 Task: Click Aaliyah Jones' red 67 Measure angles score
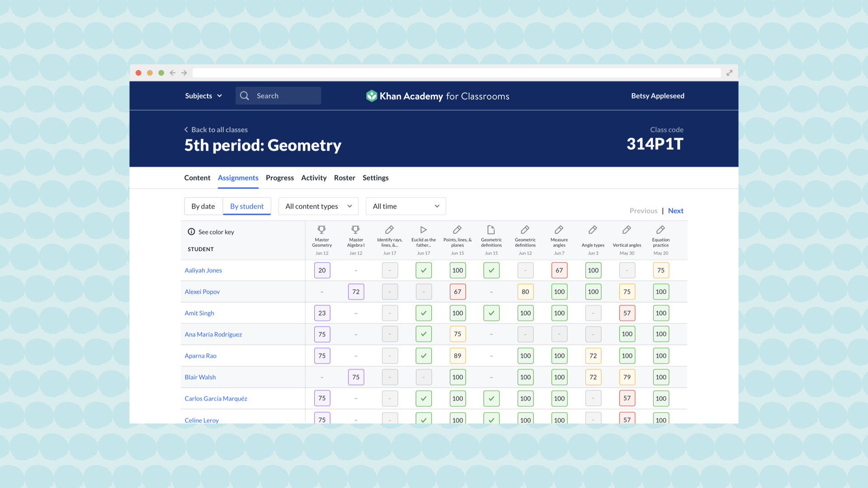pos(559,270)
